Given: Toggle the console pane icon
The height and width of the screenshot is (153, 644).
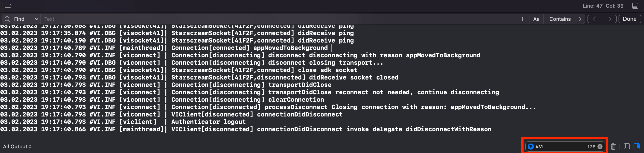Looking at the screenshot, I should coord(637,146).
